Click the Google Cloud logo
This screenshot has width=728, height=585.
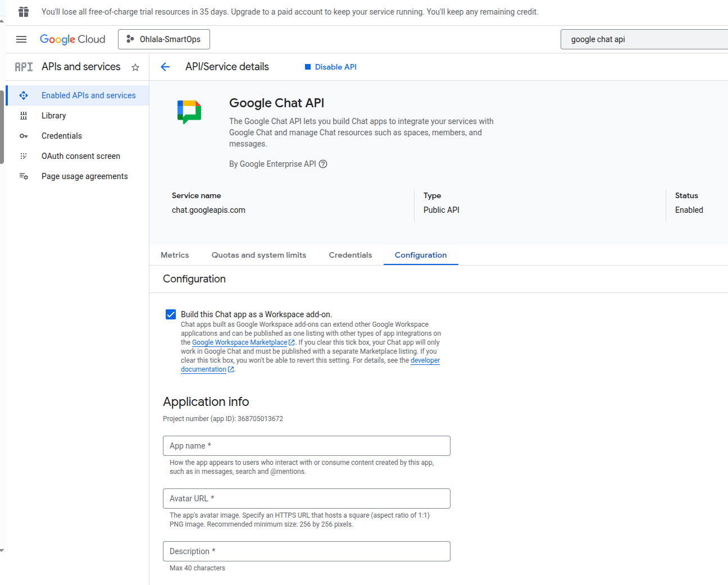pyautogui.click(x=72, y=39)
